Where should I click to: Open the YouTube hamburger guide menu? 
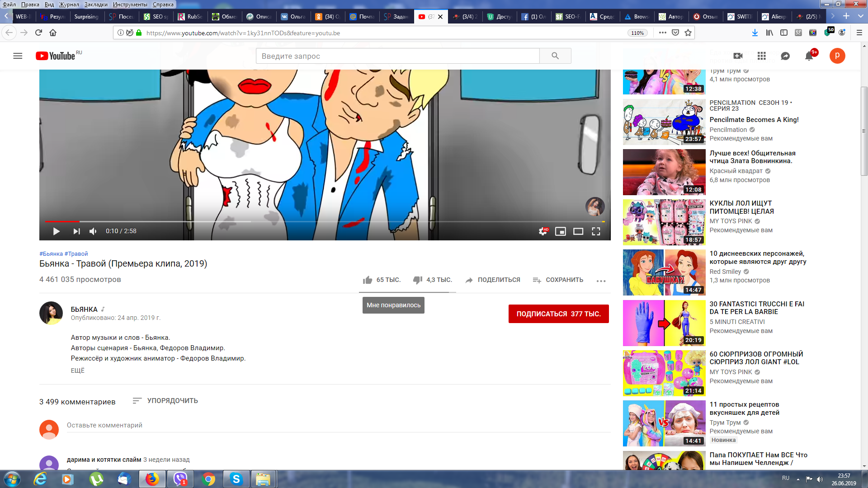pyautogui.click(x=18, y=56)
